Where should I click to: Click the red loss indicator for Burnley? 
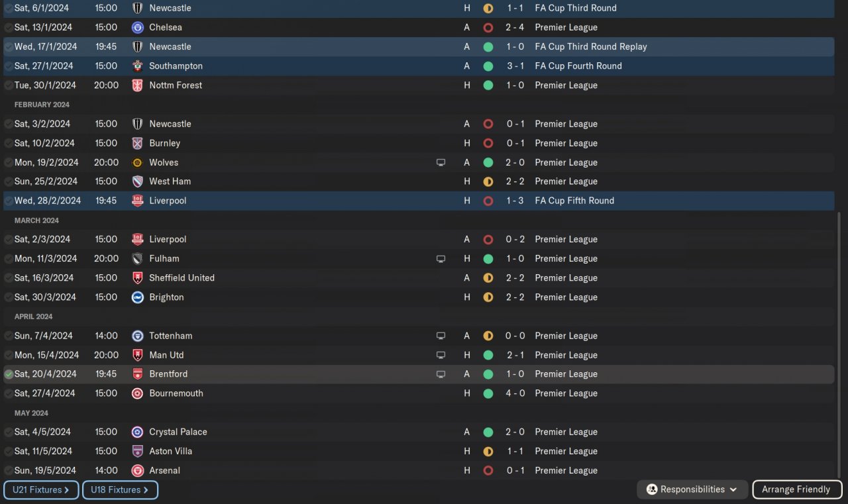[x=488, y=143]
